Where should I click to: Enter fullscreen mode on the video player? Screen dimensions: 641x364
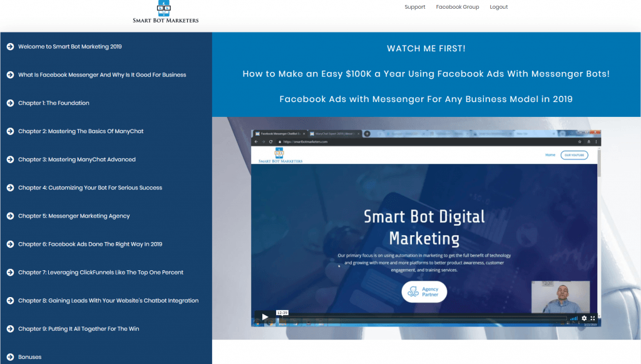click(593, 318)
